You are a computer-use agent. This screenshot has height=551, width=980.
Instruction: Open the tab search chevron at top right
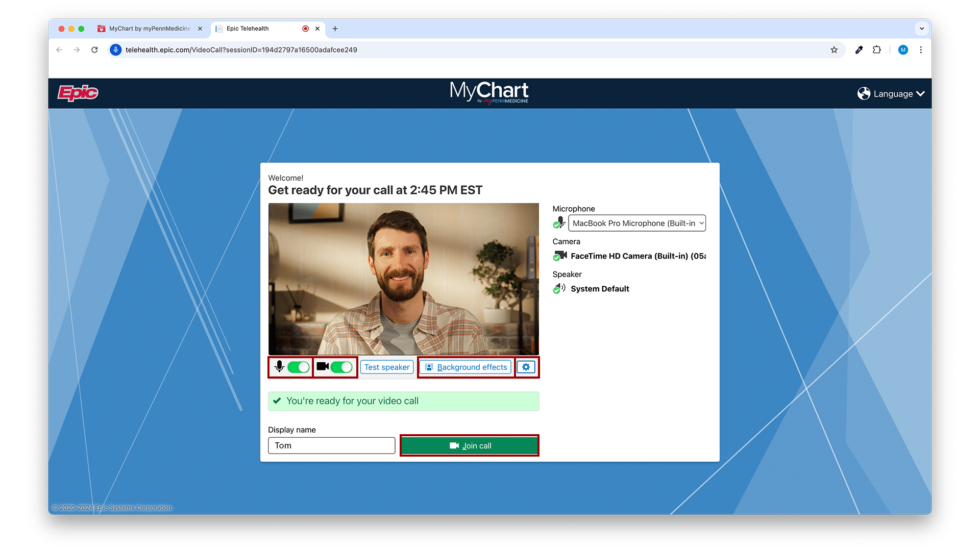[x=922, y=29]
